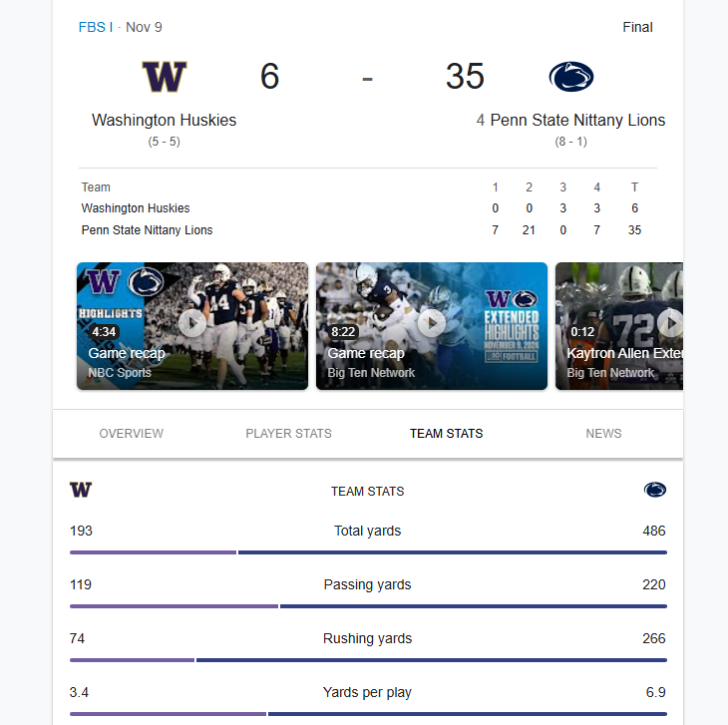The width and height of the screenshot is (728, 725).
Task: Click the small Penn State logo in team stats
Action: [654, 490]
